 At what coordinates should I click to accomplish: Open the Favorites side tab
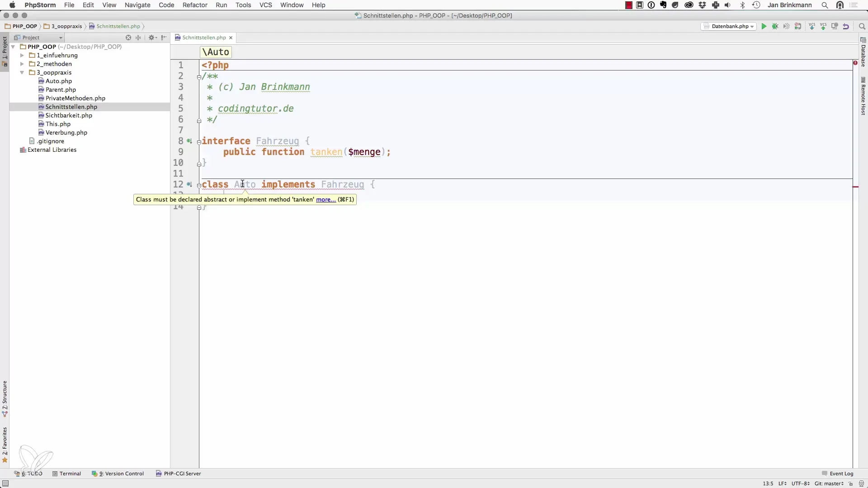5,445
